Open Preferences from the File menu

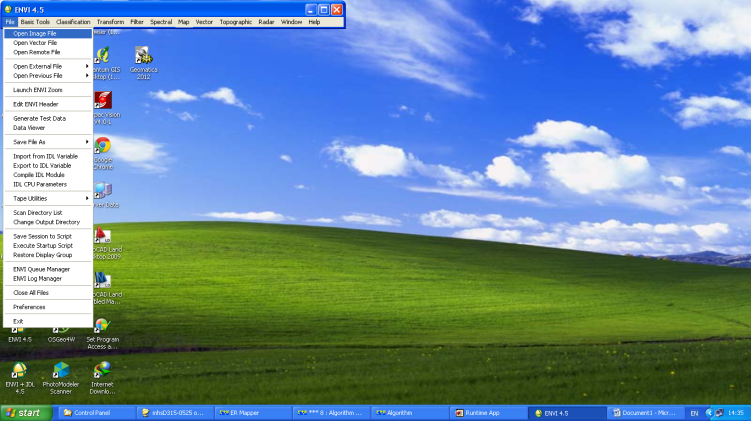point(48,307)
